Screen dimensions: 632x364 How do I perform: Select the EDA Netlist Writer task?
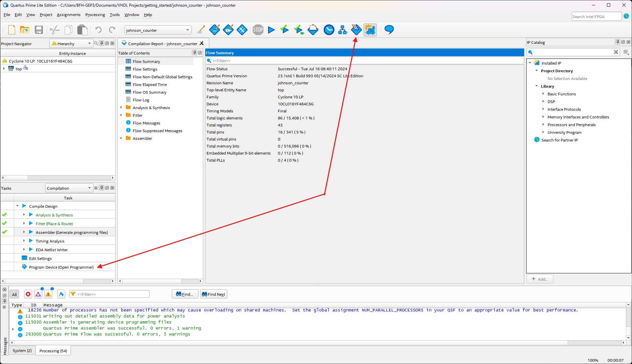click(x=52, y=250)
